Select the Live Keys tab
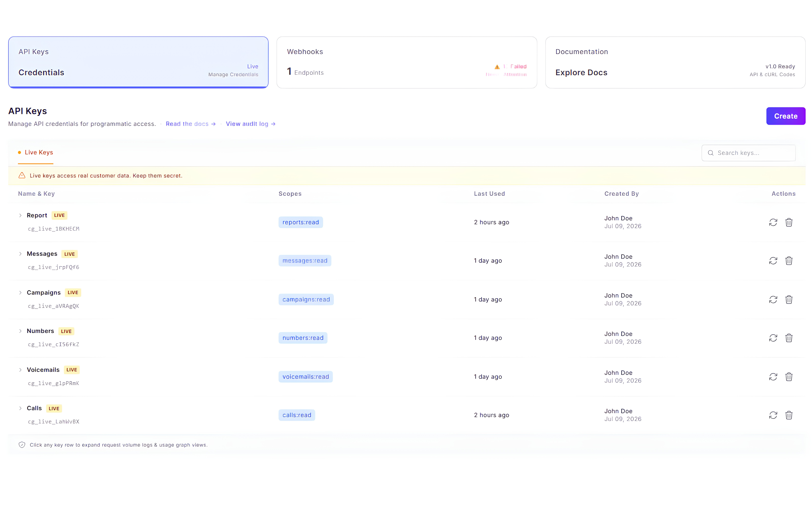 pos(36,152)
